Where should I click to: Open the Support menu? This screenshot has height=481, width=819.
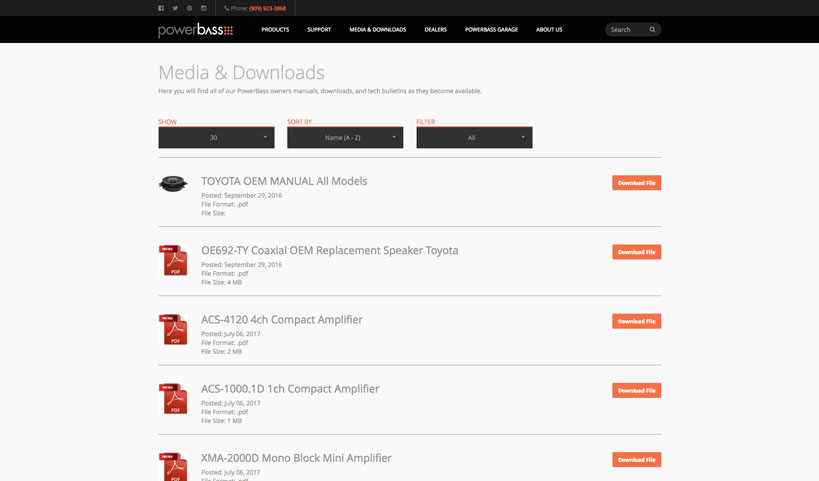pos(319,30)
